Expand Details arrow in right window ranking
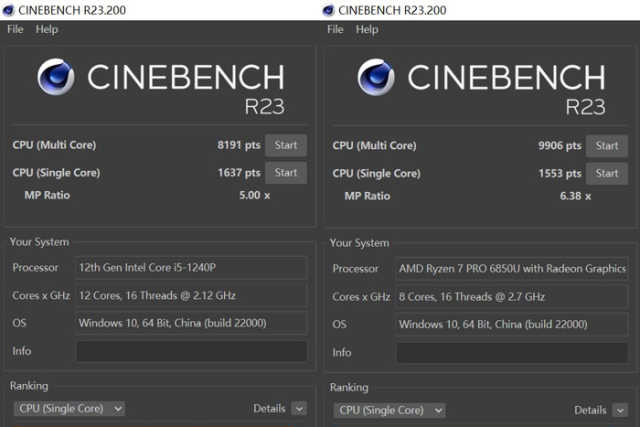The image size is (640, 427). point(620,410)
